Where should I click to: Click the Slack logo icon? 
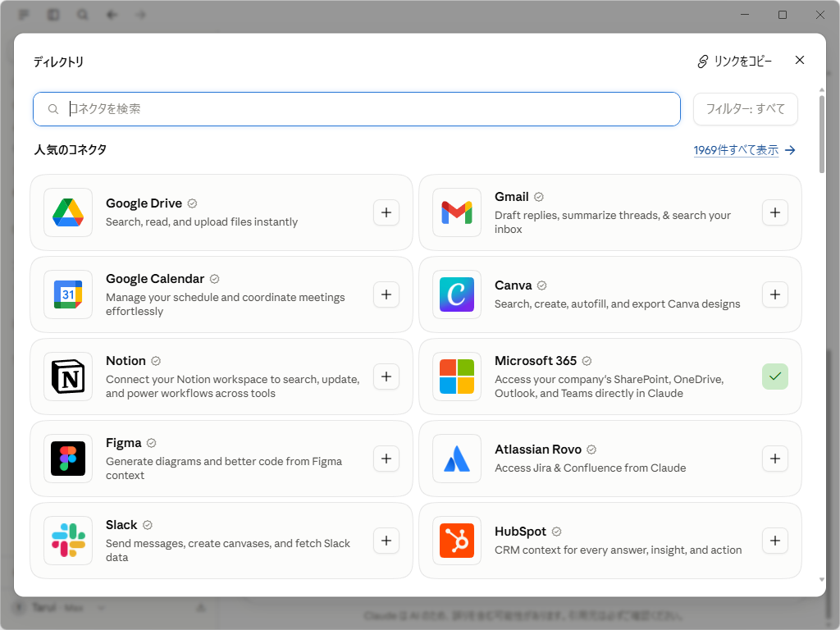(68, 540)
